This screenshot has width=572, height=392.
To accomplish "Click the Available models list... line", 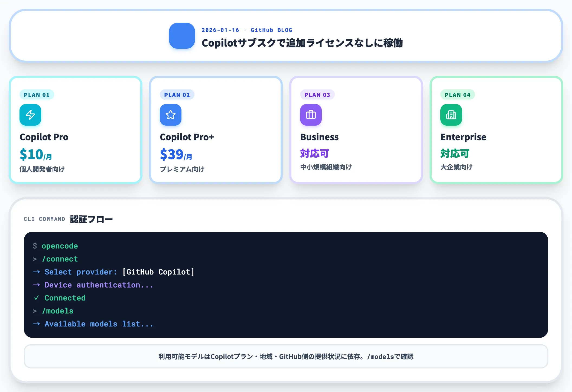I will coord(99,324).
